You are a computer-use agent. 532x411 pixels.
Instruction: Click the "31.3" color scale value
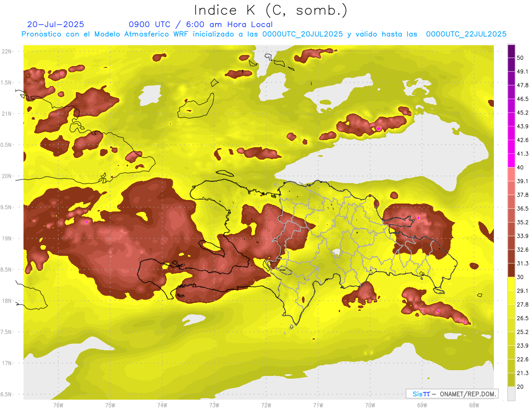(523, 263)
